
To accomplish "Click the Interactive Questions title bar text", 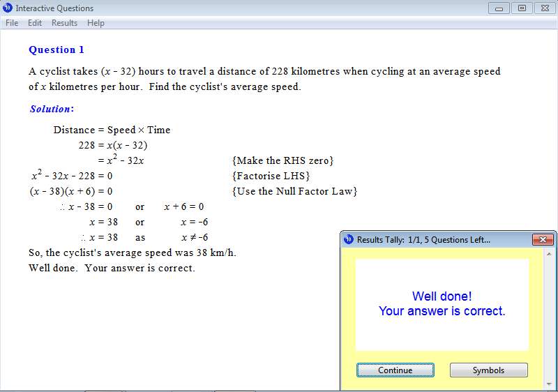I will pyautogui.click(x=54, y=8).
